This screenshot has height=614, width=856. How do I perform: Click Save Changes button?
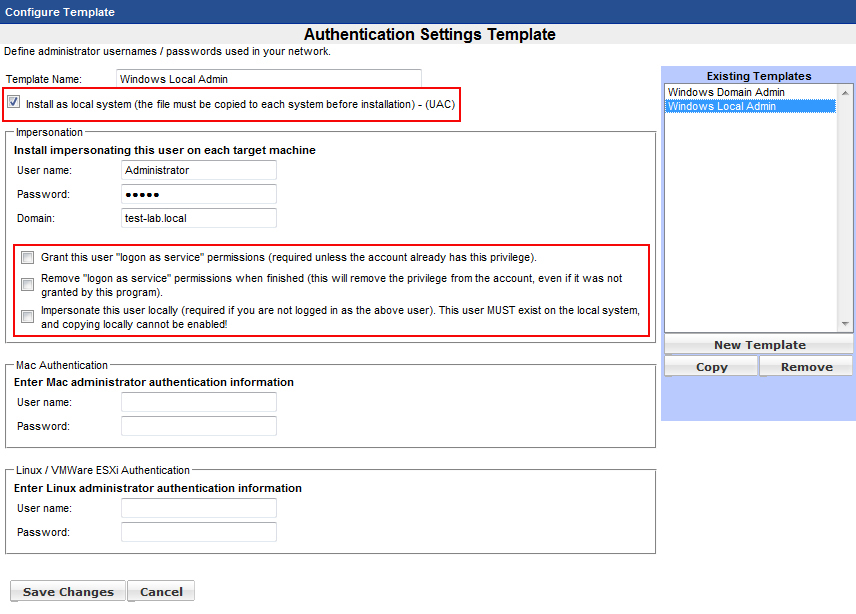coord(68,591)
